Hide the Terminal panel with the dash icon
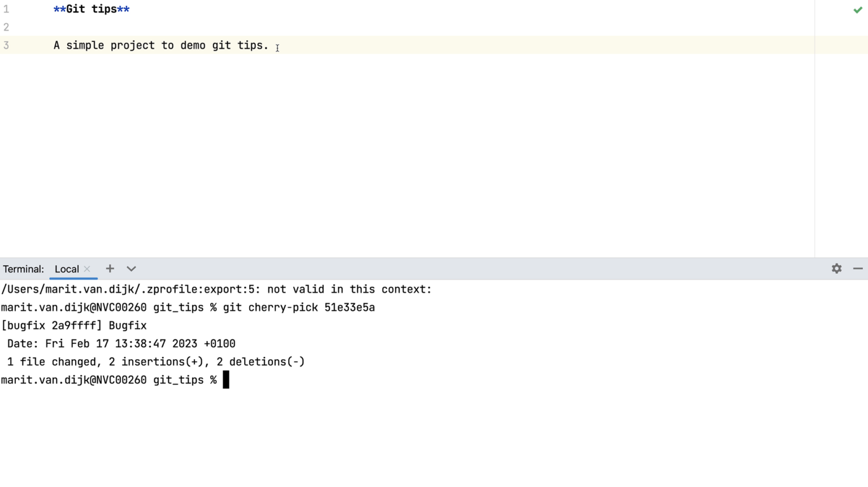 (857, 269)
